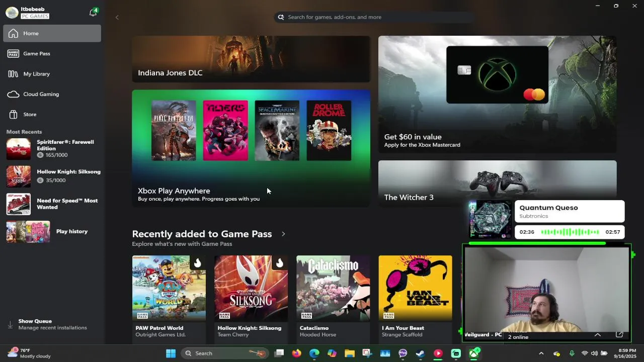Click the back navigation arrow
This screenshot has height=362, width=644.
[117, 17]
